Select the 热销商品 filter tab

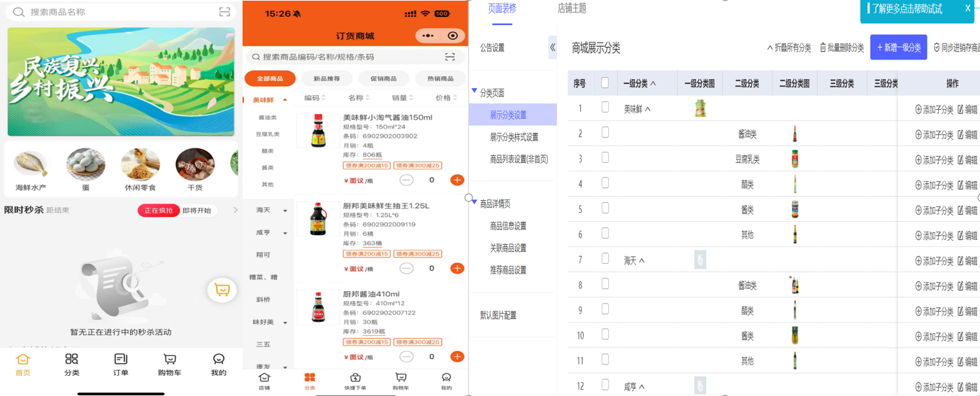[x=440, y=78]
